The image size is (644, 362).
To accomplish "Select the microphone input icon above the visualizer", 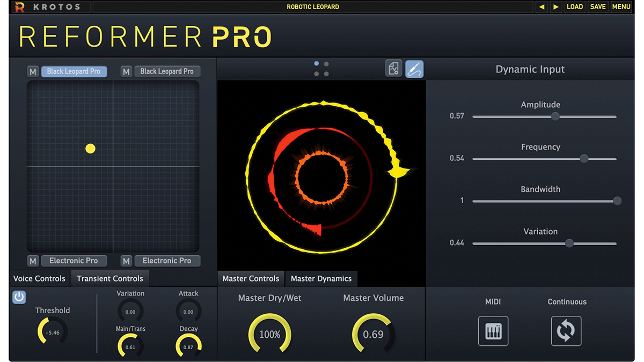I will pos(414,69).
